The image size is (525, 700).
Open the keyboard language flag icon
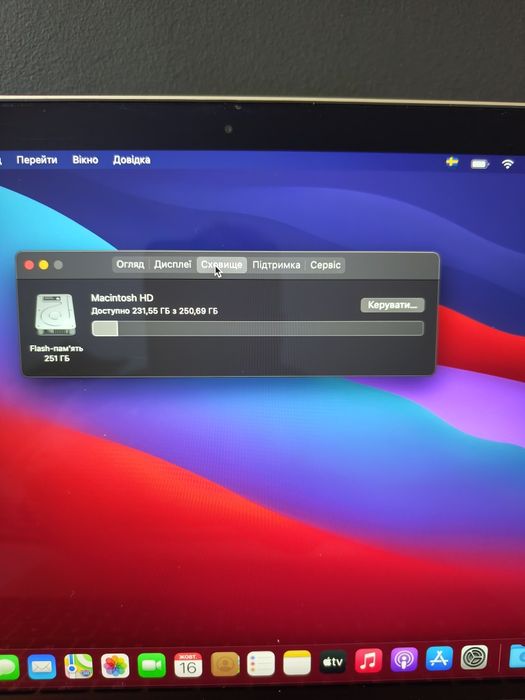click(452, 162)
